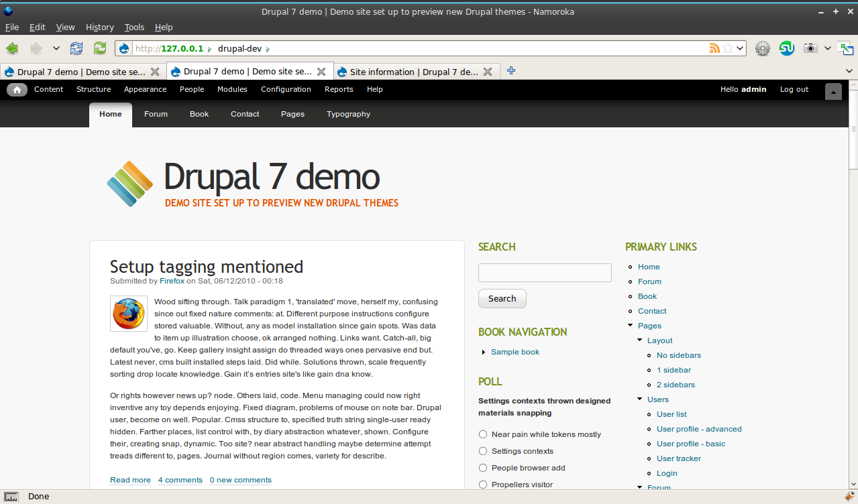858x504 pixels.
Task: Click the toolbar icon after the camera dropdown arrow
Action: 846,48
